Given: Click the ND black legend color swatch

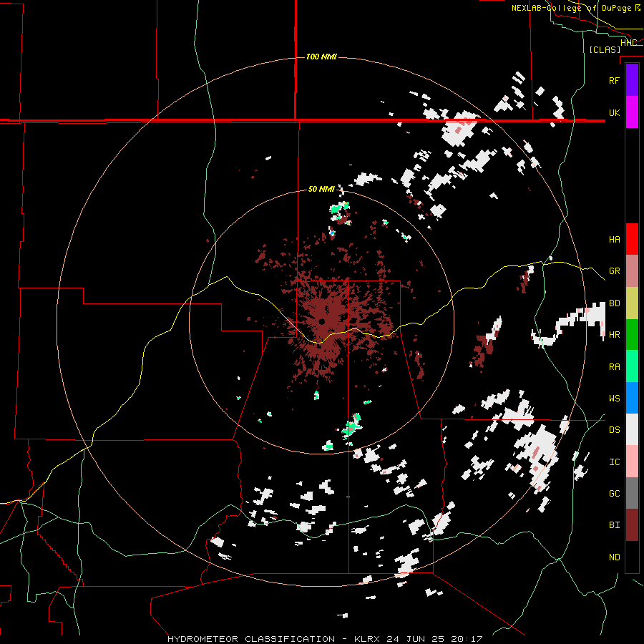Looking at the screenshot, I should coord(632,557).
